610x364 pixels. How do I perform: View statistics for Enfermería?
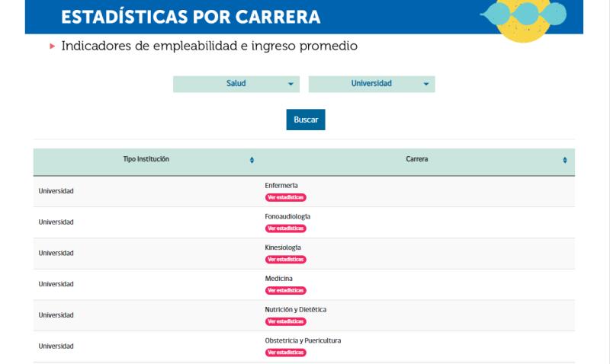pyautogui.click(x=286, y=197)
